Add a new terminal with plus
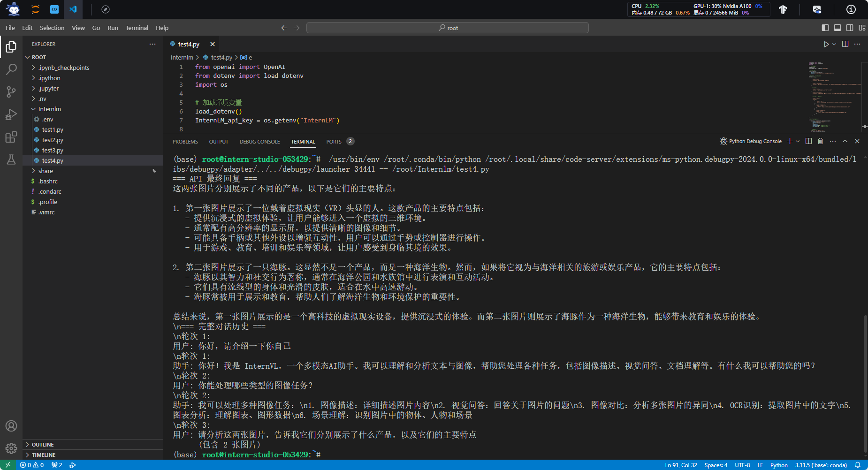This screenshot has width=868, height=470. tap(790, 141)
